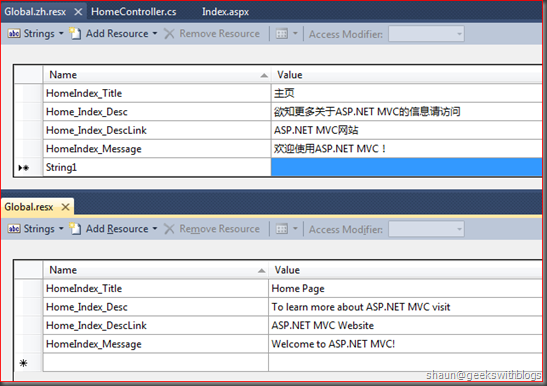Open Strings dropdown arrow in Global.resx toolbar
This screenshot has width=547, height=386.
click(61, 229)
